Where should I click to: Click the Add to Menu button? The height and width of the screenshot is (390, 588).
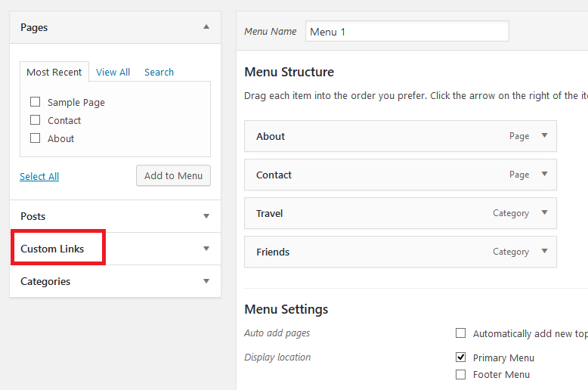(x=173, y=175)
